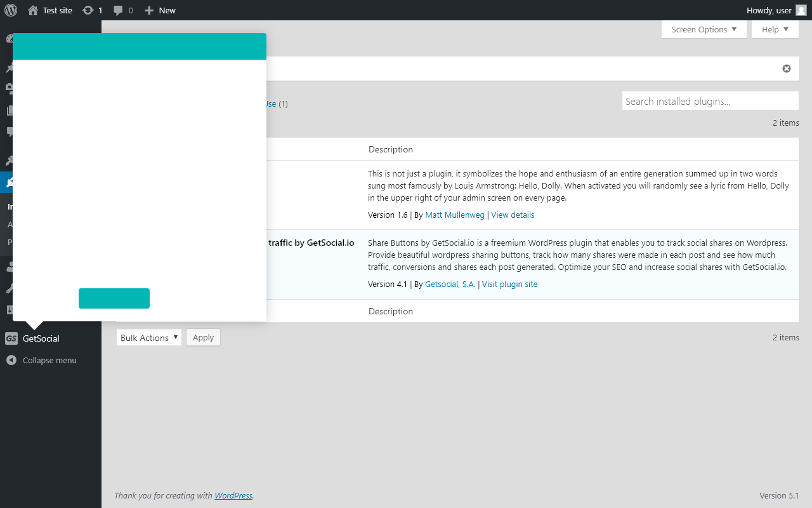Viewport: 812px width, 508px height.
Task: Expand the Help panel
Action: [x=775, y=29]
